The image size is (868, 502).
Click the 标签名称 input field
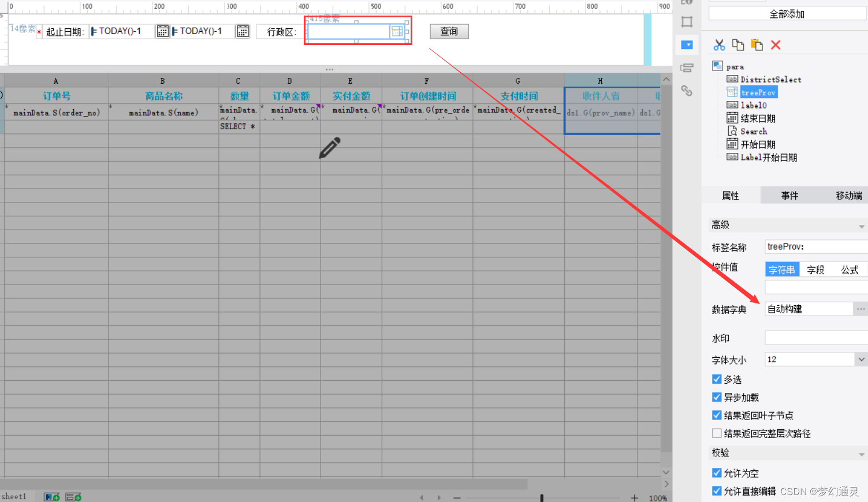816,247
